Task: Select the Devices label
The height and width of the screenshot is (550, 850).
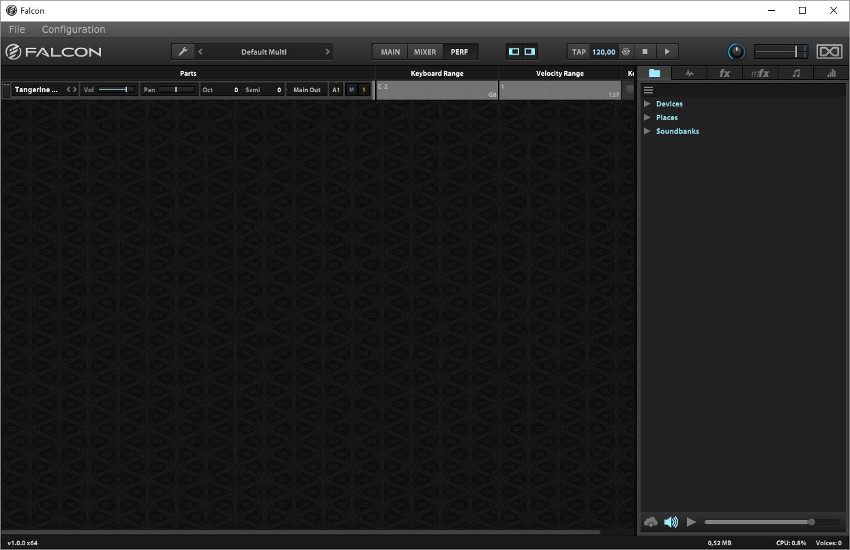Action: click(x=669, y=103)
